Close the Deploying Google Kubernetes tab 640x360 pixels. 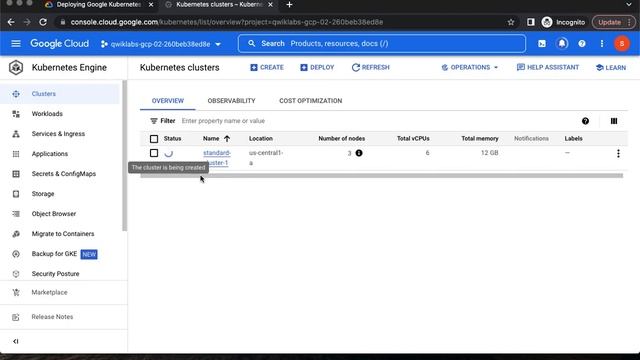point(151,4)
